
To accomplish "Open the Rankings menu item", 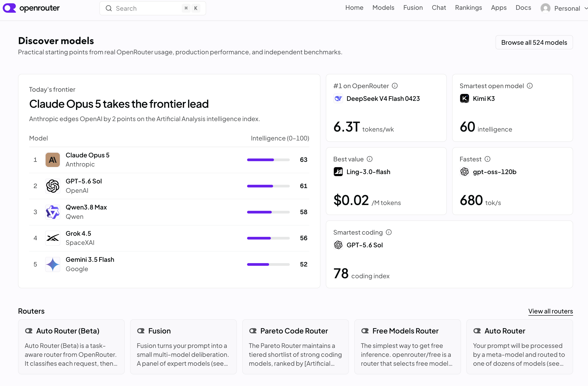I will click(x=468, y=8).
